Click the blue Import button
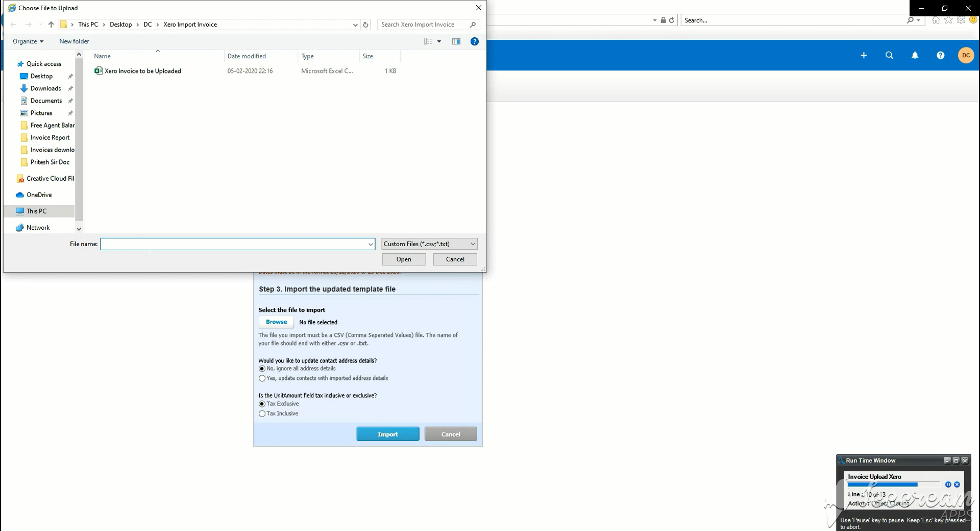The width and height of the screenshot is (980, 531). pos(388,434)
